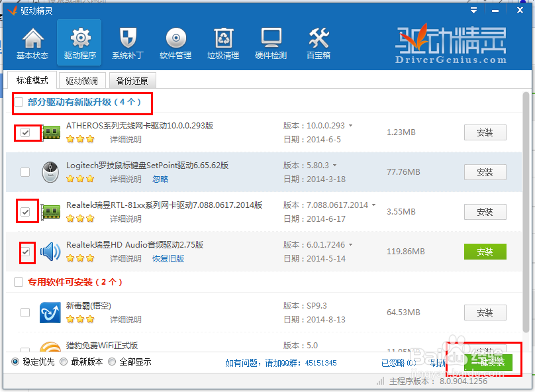Install the Realtek RTL-81xx driver
The image size is (535, 392).
(x=485, y=212)
